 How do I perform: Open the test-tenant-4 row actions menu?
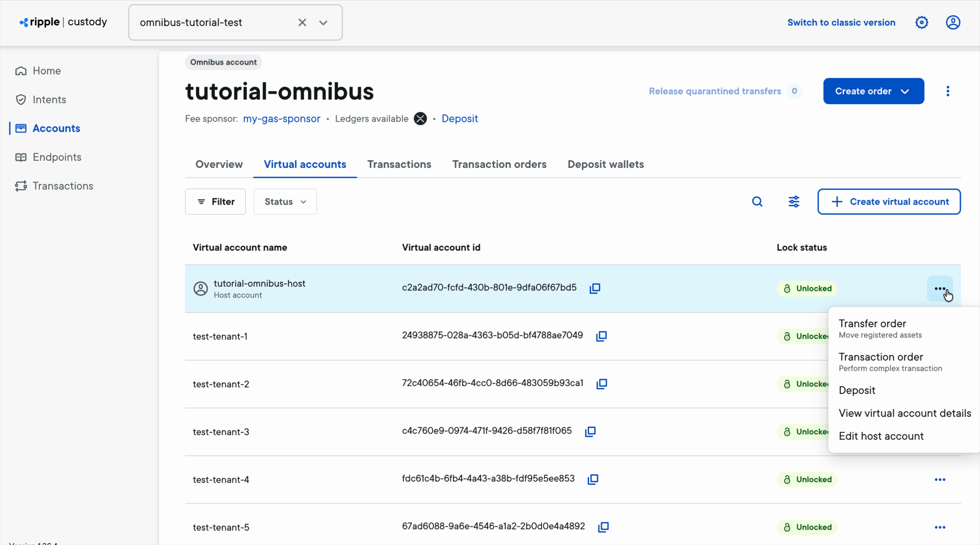940,480
